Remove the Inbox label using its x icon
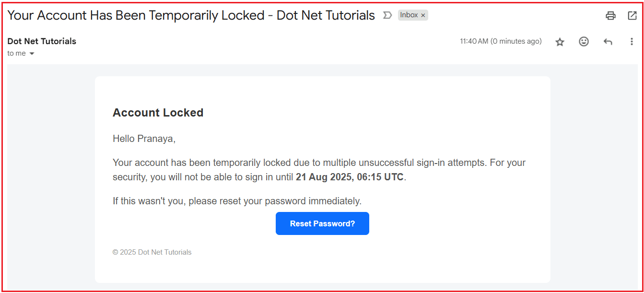Screen dimensions: 644x293 pos(423,15)
